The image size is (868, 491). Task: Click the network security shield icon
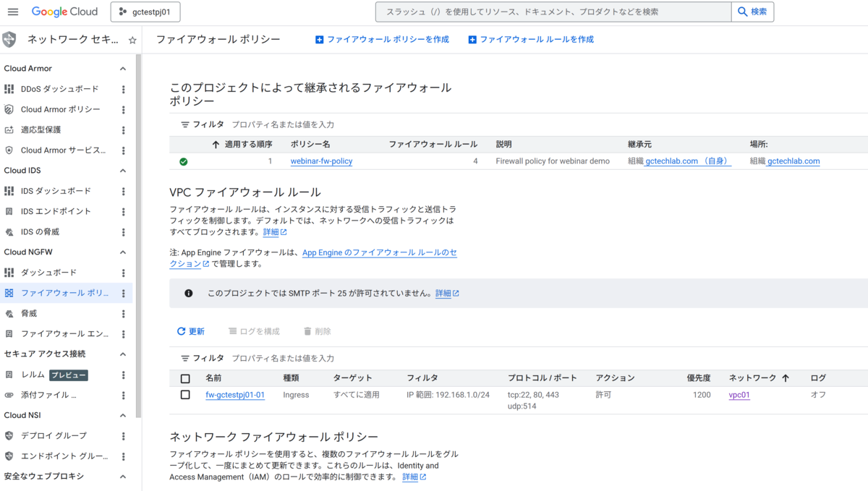click(9, 40)
